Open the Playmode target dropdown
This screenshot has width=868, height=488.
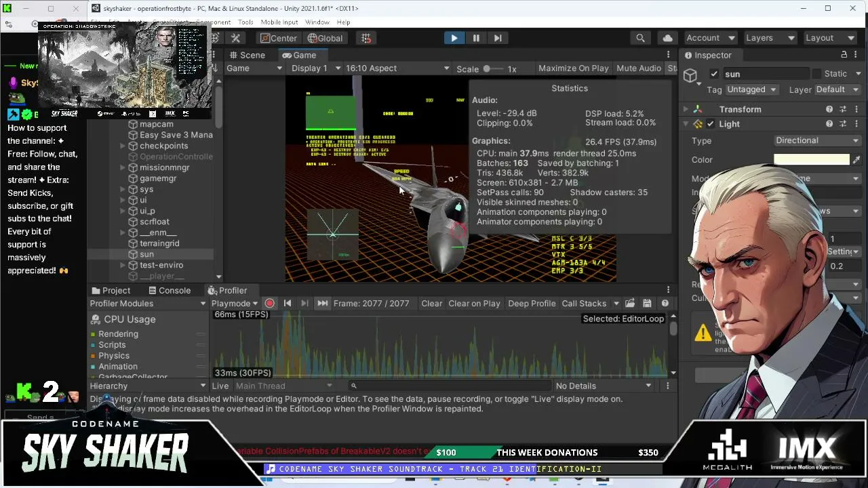(x=234, y=304)
